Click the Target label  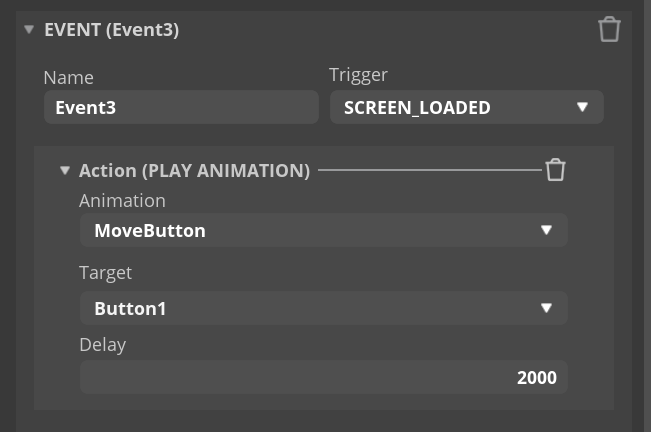point(105,273)
